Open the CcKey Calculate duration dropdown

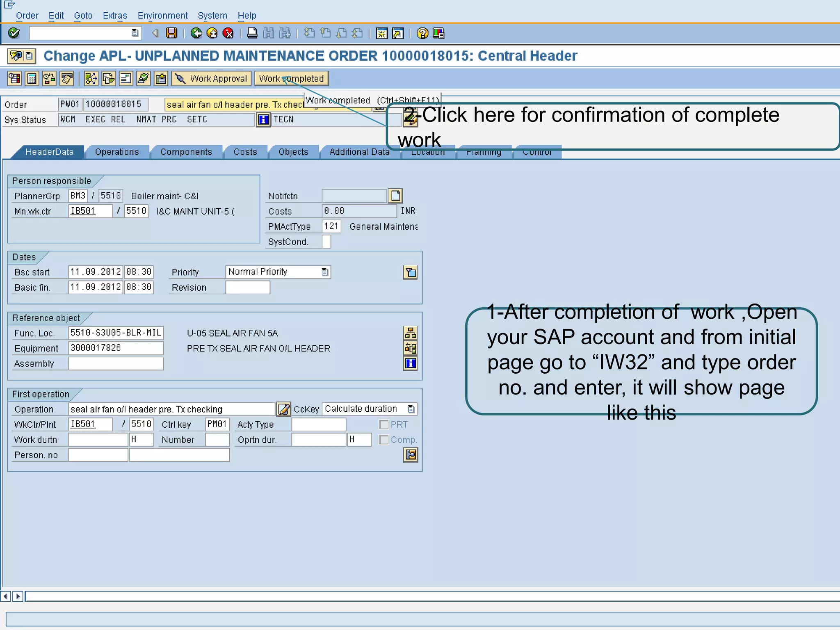(411, 409)
